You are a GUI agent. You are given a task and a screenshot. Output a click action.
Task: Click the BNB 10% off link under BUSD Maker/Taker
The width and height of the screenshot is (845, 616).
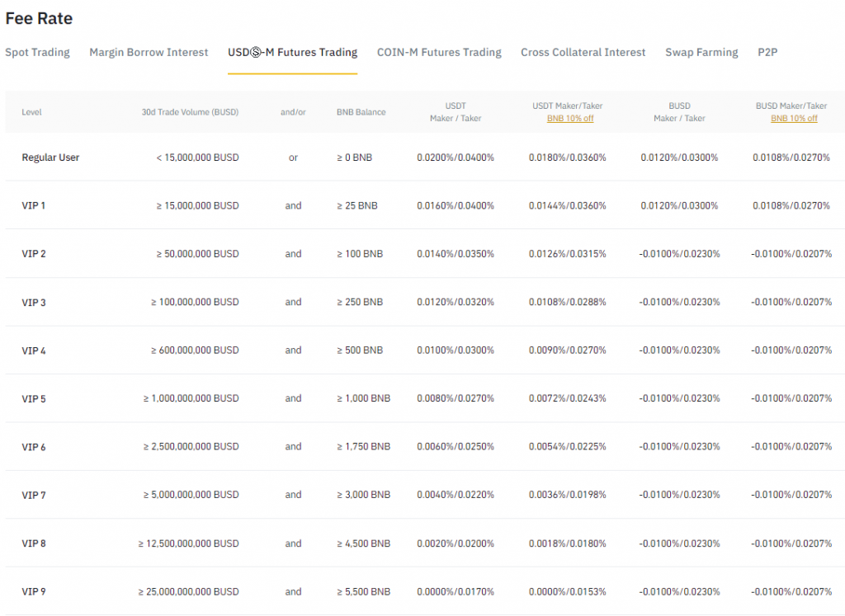coord(794,118)
